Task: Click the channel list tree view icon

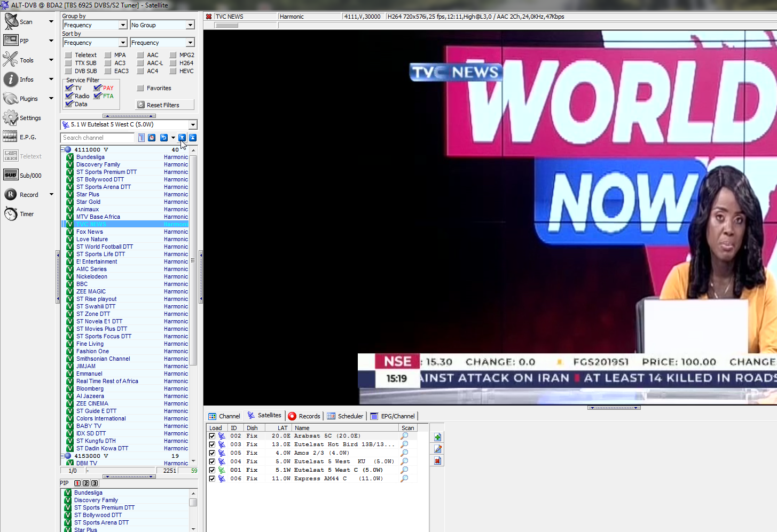Action: [142, 138]
